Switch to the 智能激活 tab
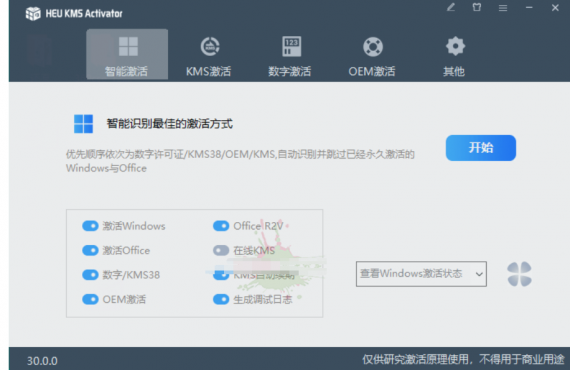570x370 pixels. point(127,54)
